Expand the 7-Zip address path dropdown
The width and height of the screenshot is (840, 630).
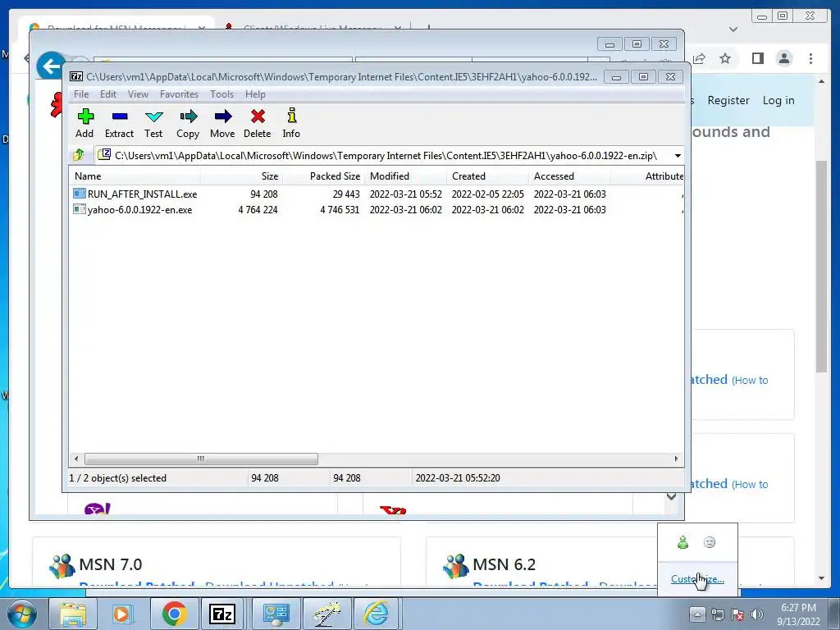(678, 156)
